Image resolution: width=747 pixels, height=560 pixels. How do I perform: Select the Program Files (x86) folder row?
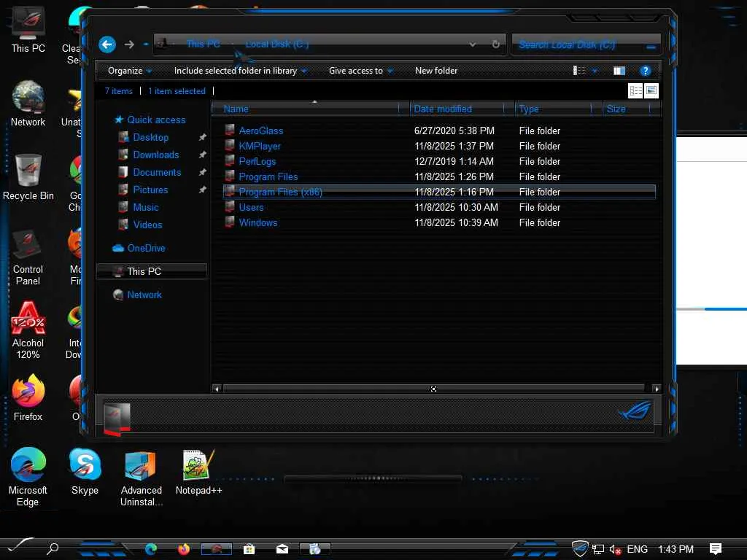(439, 192)
